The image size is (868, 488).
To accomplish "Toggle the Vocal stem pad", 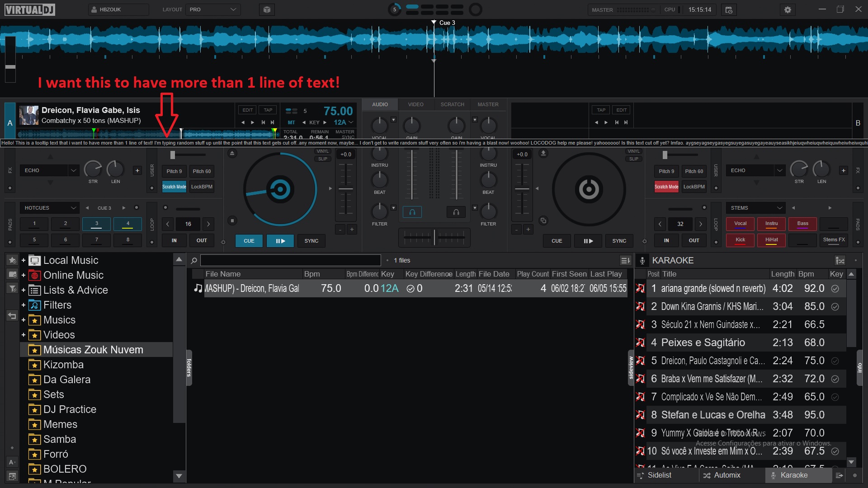I will (x=740, y=224).
